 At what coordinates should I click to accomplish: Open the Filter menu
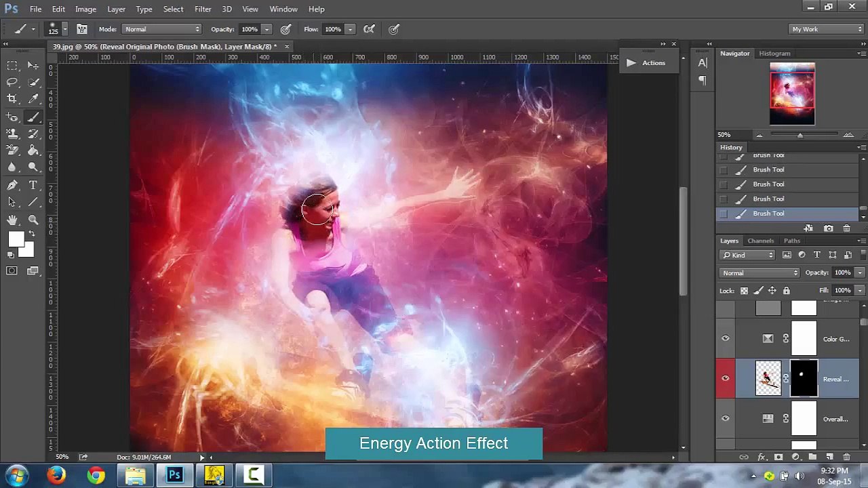point(203,9)
